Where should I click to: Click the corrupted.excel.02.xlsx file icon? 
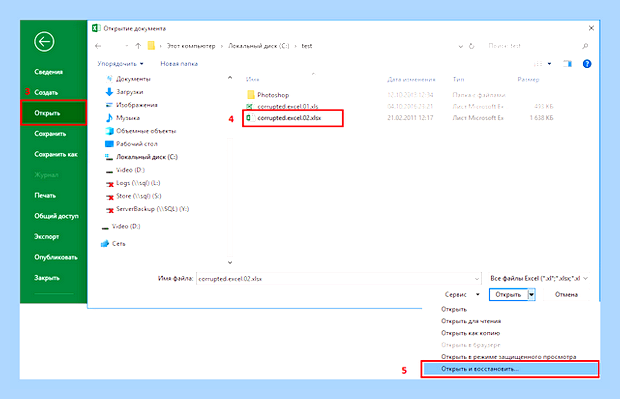coord(250,117)
